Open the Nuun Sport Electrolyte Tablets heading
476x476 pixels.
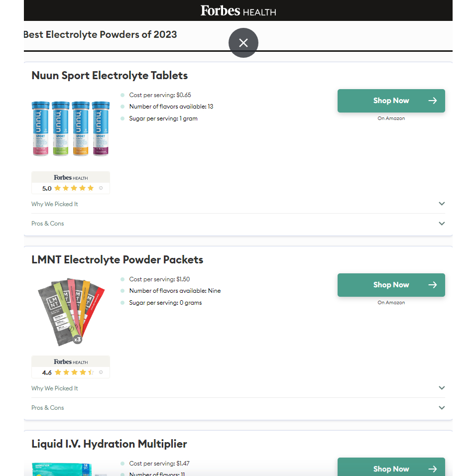point(110,75)
